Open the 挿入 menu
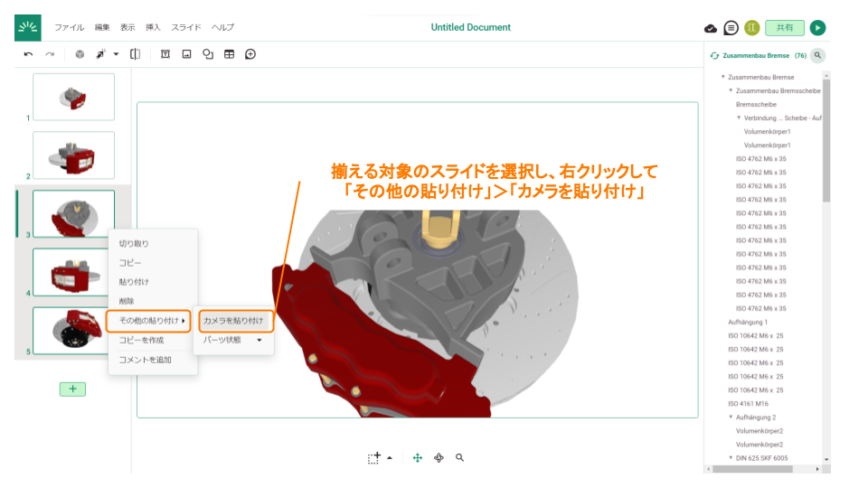This screenshot has width=868, height=488. pyautogui.click(x=153, y=27)
